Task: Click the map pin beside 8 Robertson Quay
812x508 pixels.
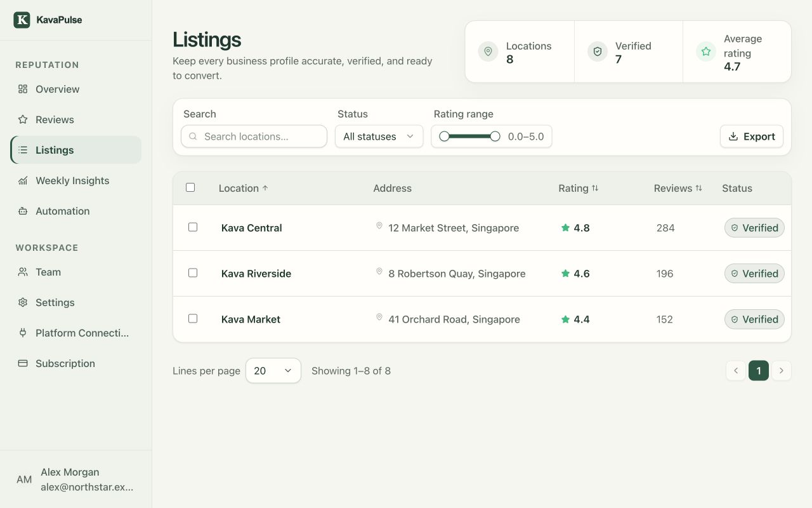Action: coord(379,272)
